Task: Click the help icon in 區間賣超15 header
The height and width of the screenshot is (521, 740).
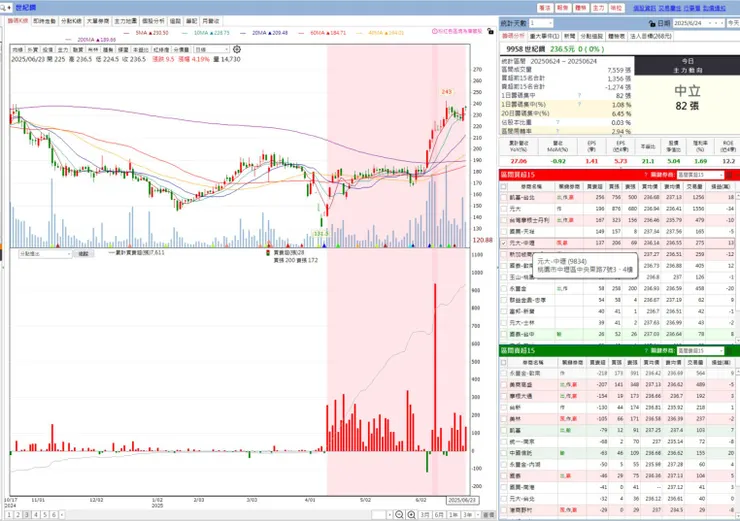Action: pyautogui.click(x=646, y=351)
